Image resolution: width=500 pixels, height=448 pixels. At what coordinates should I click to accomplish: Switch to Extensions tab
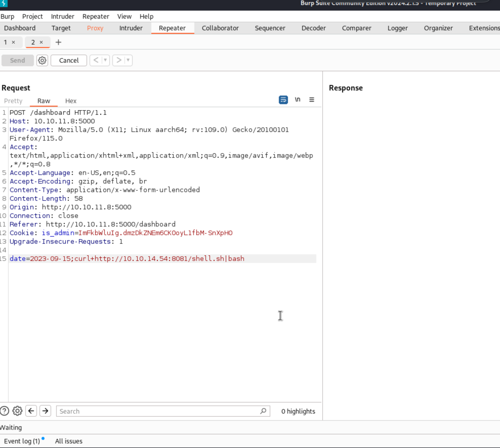tap(484, 28)
